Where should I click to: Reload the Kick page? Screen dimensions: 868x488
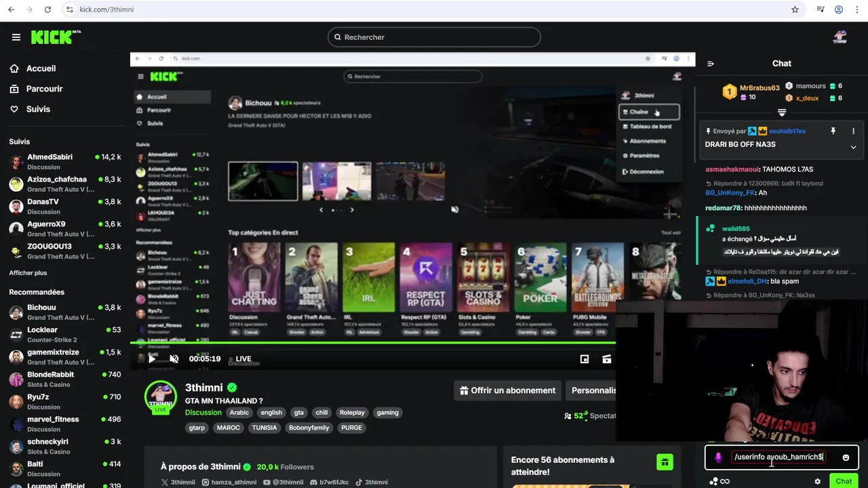click(47, 9)
